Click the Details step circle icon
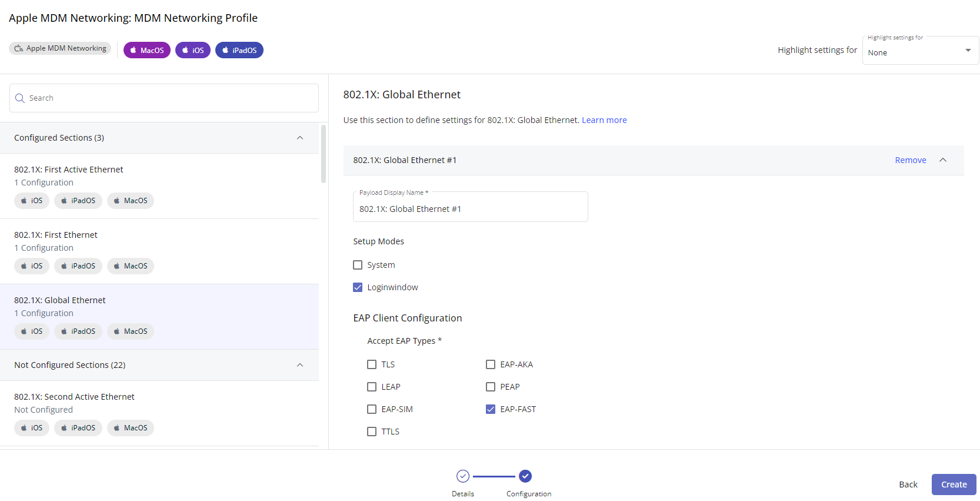 463,476
